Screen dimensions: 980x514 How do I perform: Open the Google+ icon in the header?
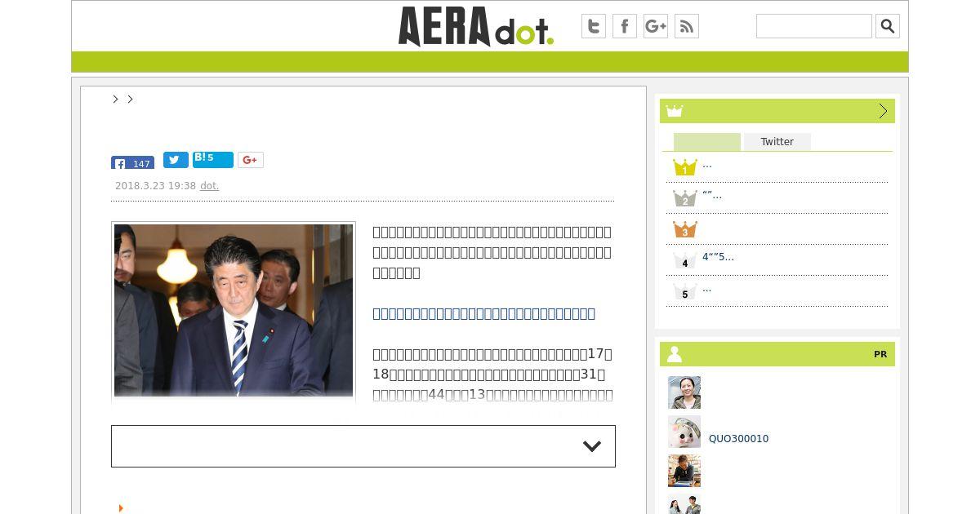tap(656, 26)
